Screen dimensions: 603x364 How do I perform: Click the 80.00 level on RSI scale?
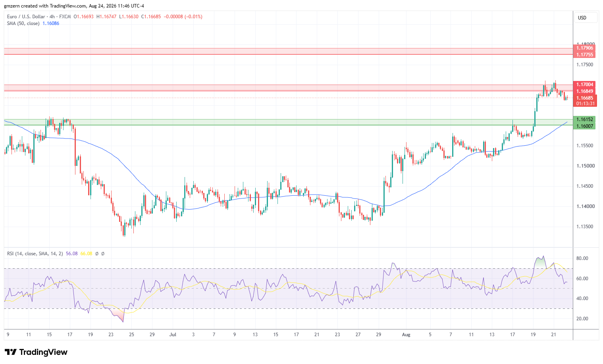click(x=582, y=258)
